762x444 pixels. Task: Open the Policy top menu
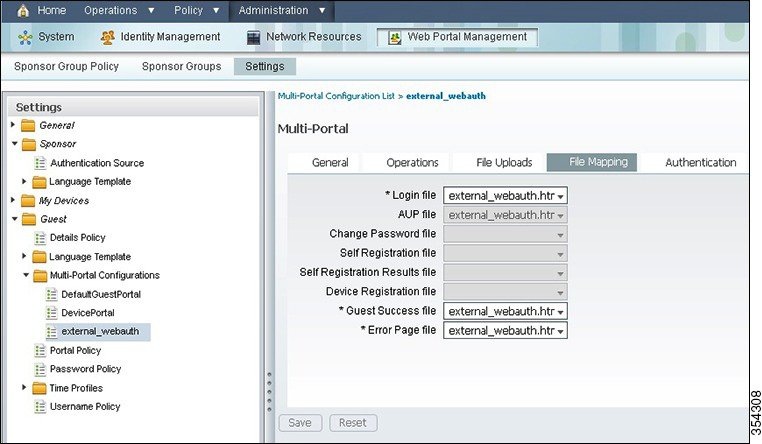(x=197, y=10)
